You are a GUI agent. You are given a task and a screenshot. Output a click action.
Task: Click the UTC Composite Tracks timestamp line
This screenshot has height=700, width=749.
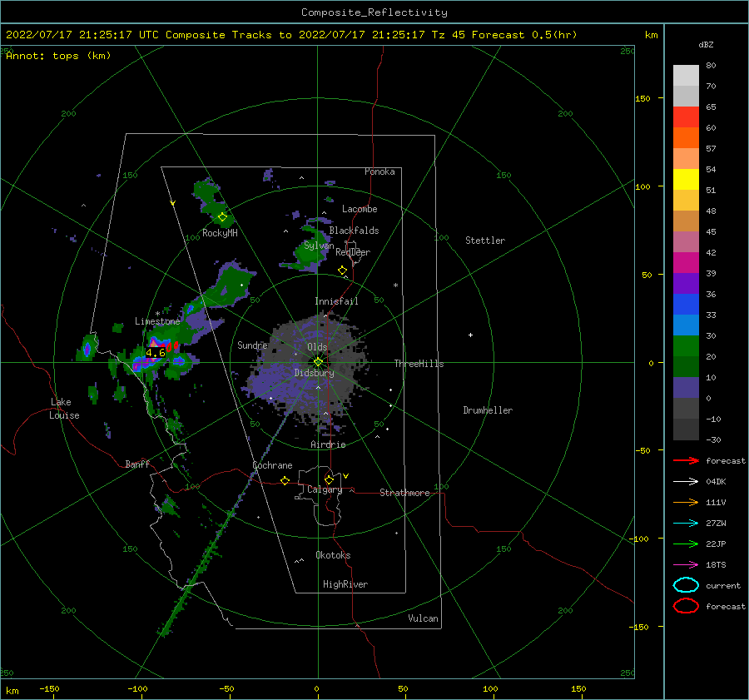(x=291, y=35)
